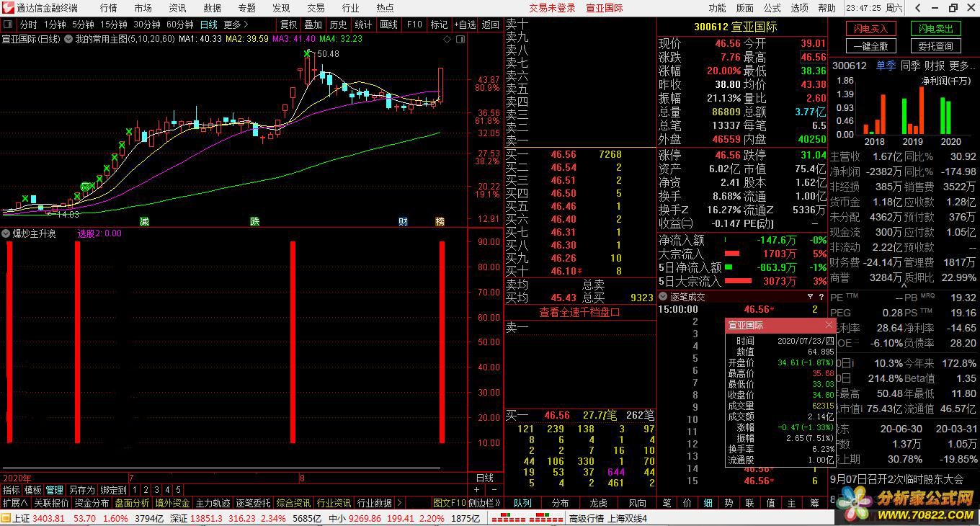Expand more bottom tabs with the > arrow
The width and height of the screenshot is (980, 526).
(398, 503)
